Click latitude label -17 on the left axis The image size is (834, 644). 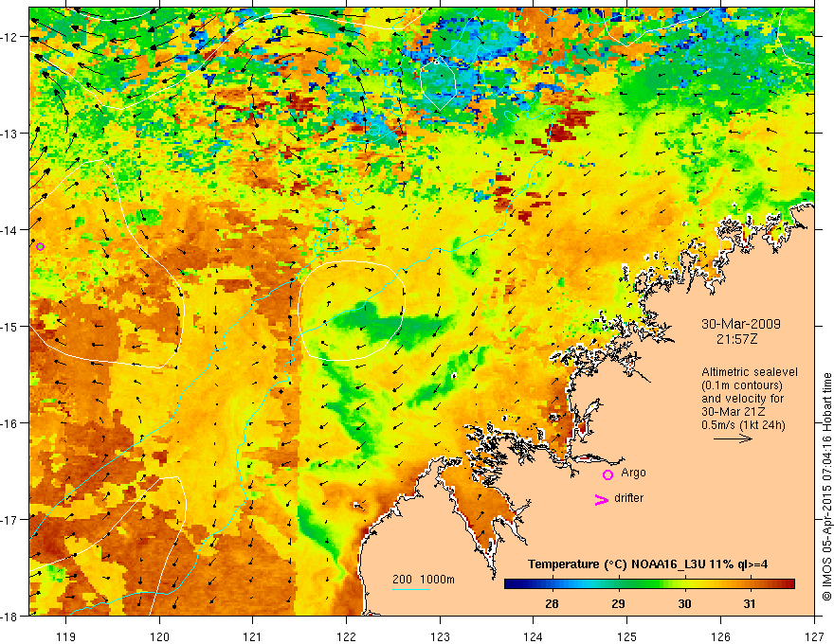click(10, 520)
